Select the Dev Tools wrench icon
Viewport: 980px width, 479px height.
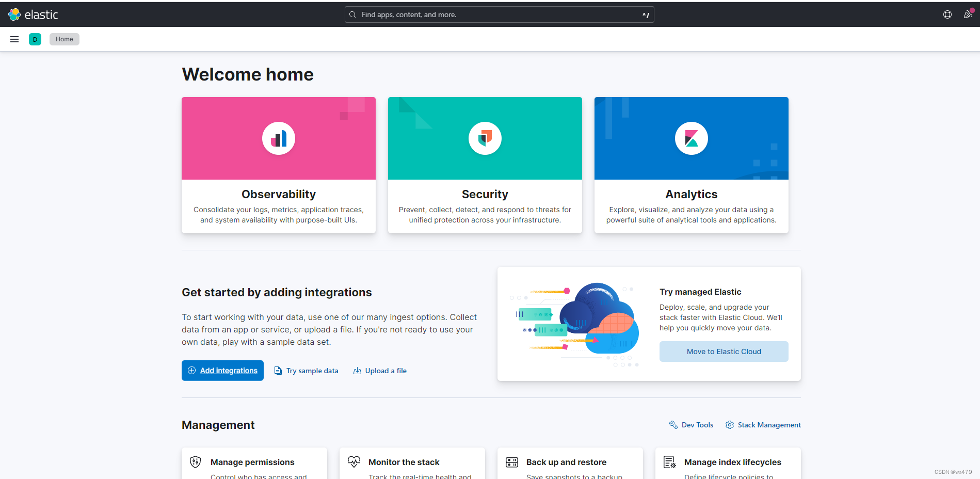[x=673, y=424]
